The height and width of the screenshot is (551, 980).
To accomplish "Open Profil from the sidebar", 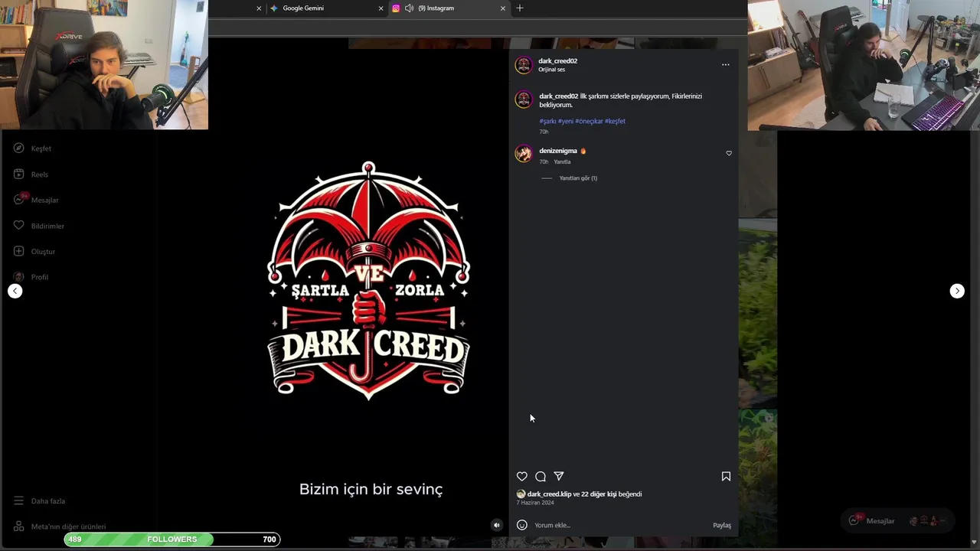I will pyautogui.click(x=31, y=277).
